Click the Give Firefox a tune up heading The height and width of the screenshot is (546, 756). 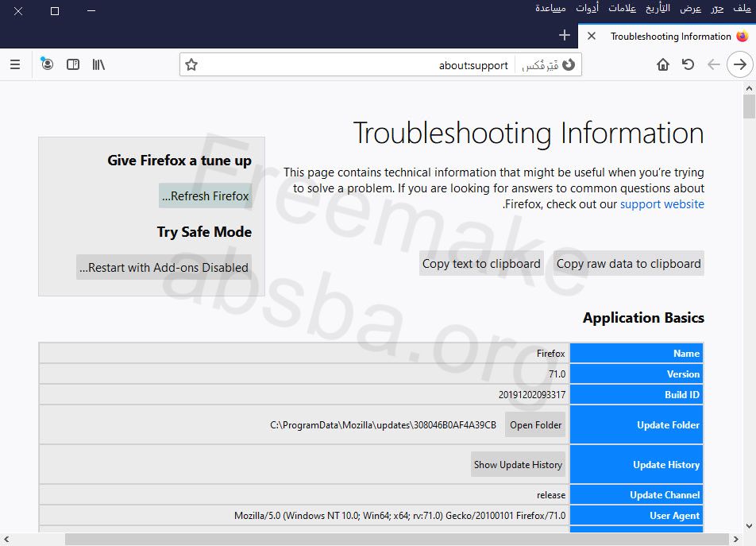(x=179, y=161)
